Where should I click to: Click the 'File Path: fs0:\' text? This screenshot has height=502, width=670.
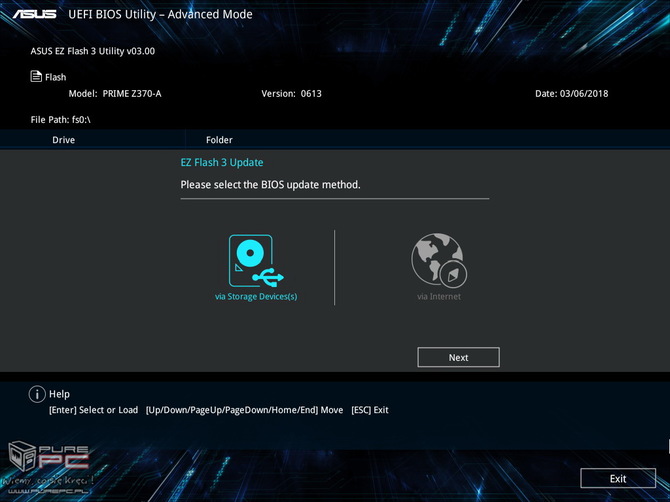click(x=60, y=120)
